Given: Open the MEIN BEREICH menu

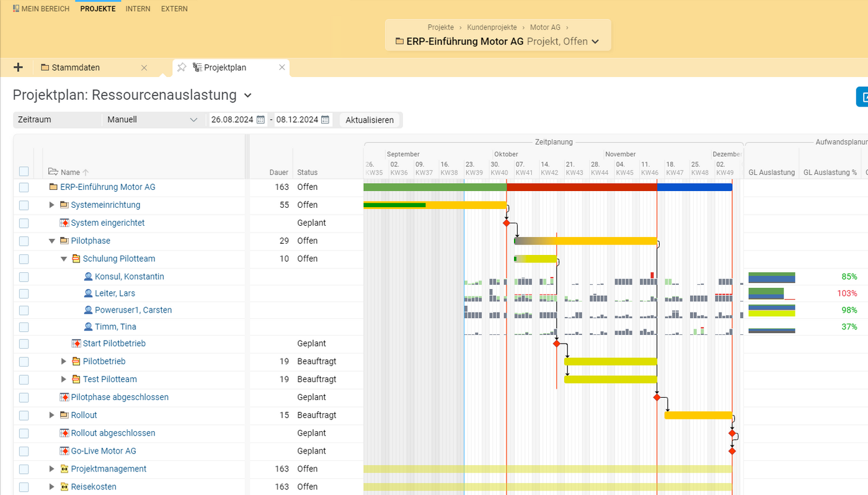Looking at the screenshot, I should click(41, 9).
